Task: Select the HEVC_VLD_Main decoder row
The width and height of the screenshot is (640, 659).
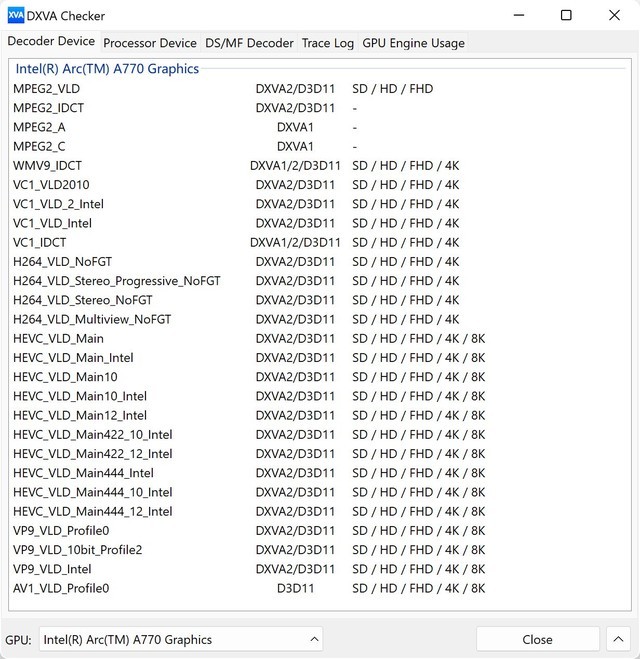Action: click(x=319, y=338)
